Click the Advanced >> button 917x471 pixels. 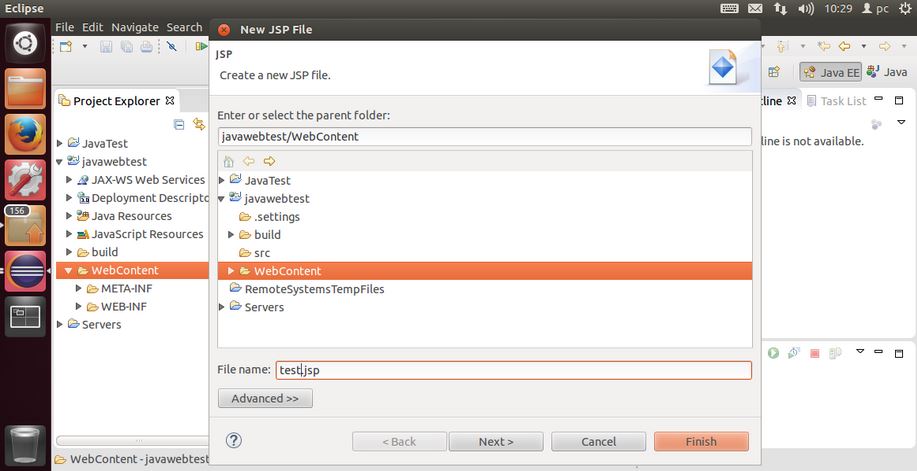pyautogui.click(x=265, y=398)
